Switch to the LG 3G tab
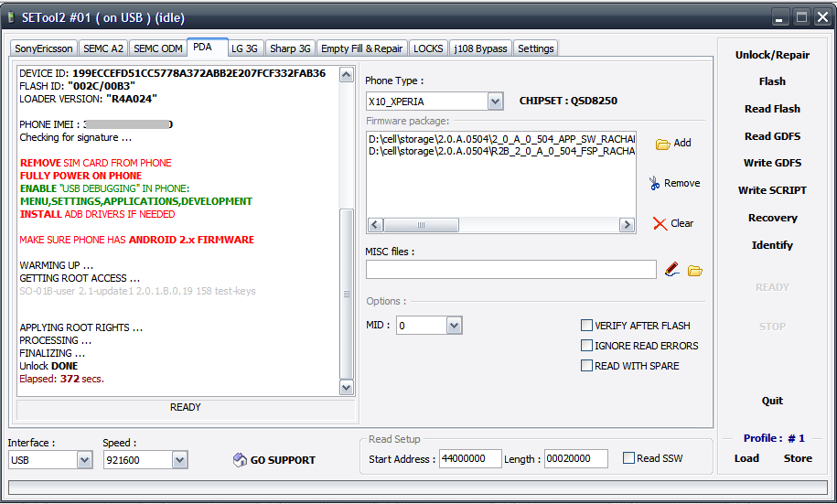 (x=244, y=48)
